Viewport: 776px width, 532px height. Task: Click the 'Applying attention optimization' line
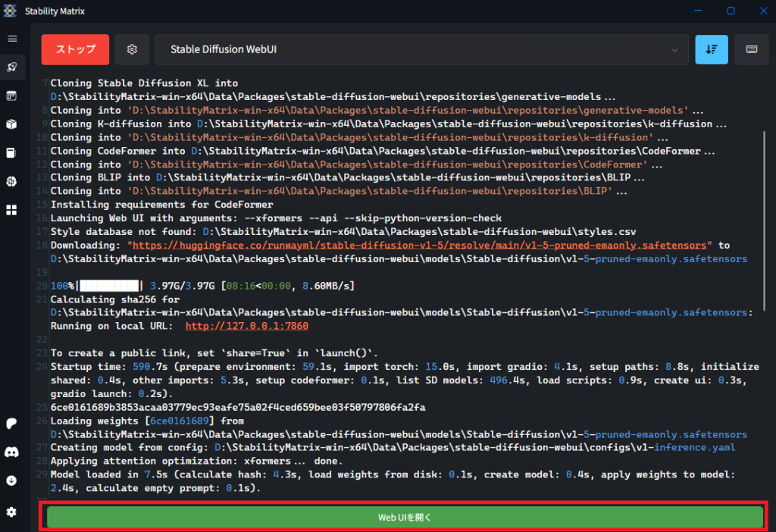click(196, 461)
